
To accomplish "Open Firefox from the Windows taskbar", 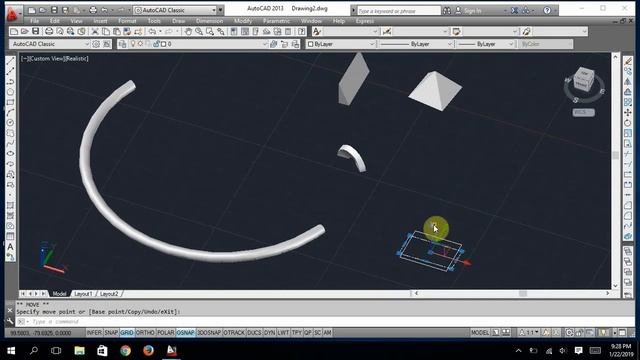I will [148, 350].
